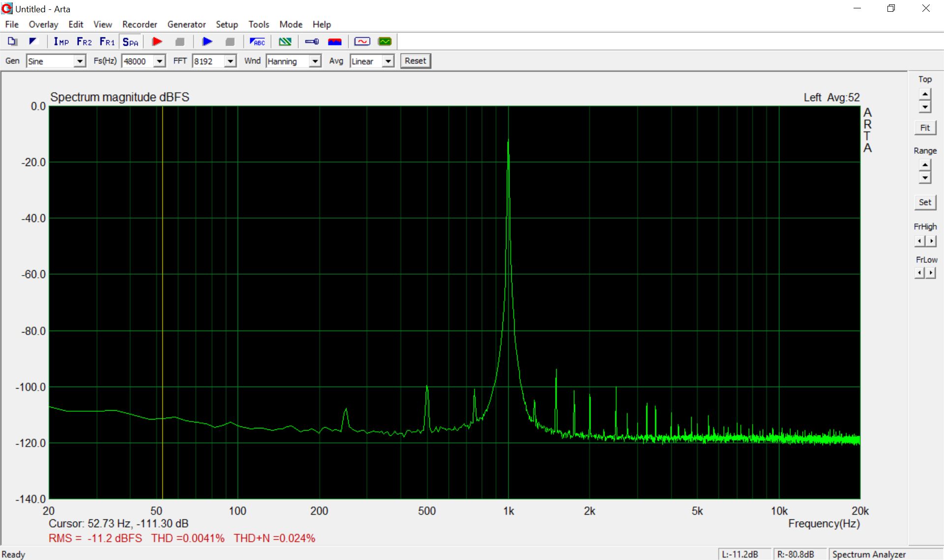This screenshot has height=560, width=944.
Task: Expand the Wnd Hanning window dropdown
Action: [315, 61]
